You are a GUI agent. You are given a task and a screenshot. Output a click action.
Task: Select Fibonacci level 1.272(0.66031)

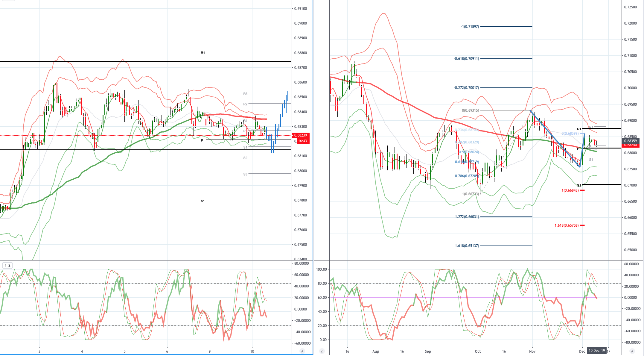pos(467,217)
